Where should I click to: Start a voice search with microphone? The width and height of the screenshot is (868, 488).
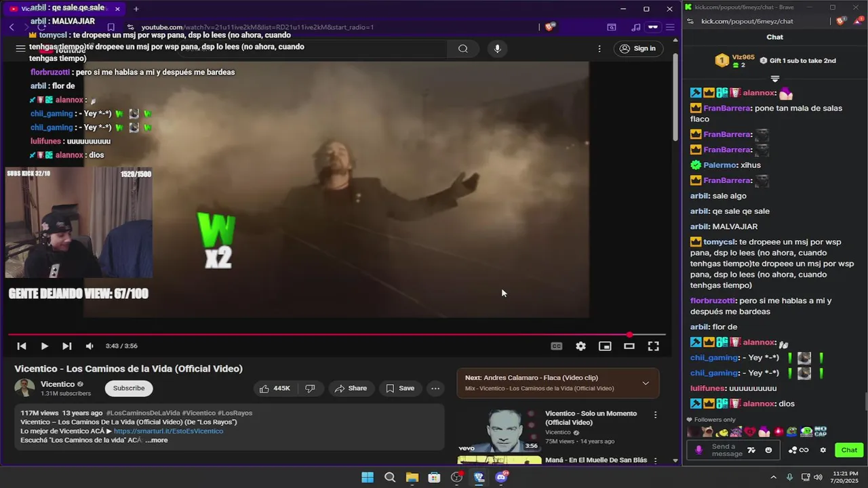(498, 49)
